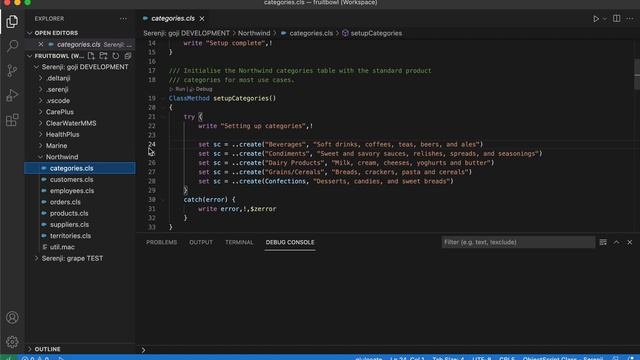The width and height of the screenshot is (640, 360).
Task: Open the Run and Debug view
Action: pos(12,96)
